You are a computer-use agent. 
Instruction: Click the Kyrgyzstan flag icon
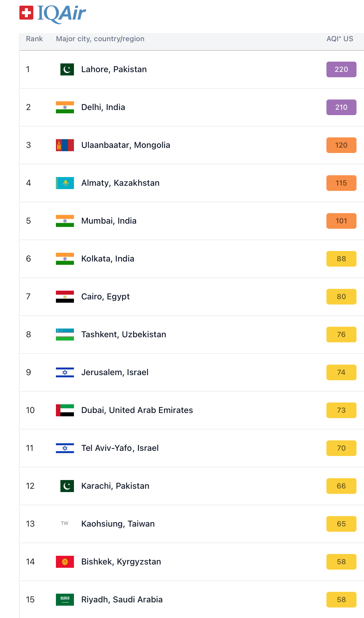pos(65,562)
